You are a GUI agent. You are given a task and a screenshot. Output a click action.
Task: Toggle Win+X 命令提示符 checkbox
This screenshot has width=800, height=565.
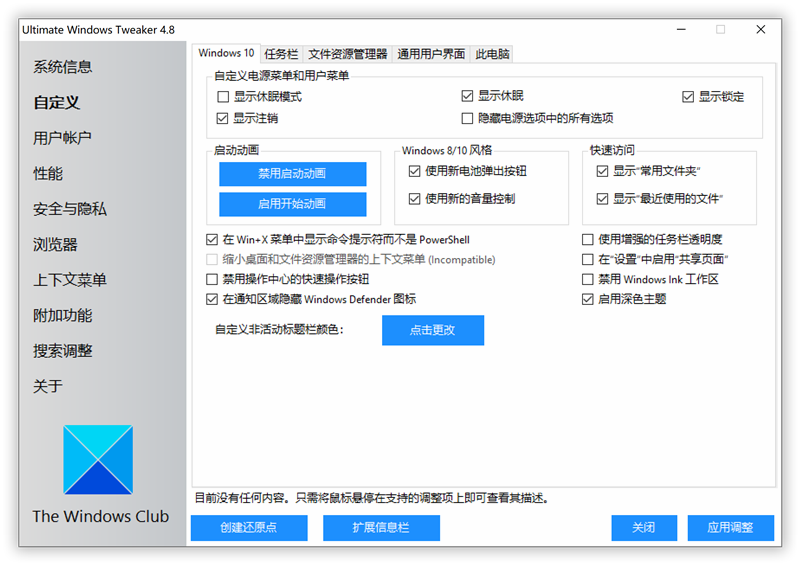[212, 239]
